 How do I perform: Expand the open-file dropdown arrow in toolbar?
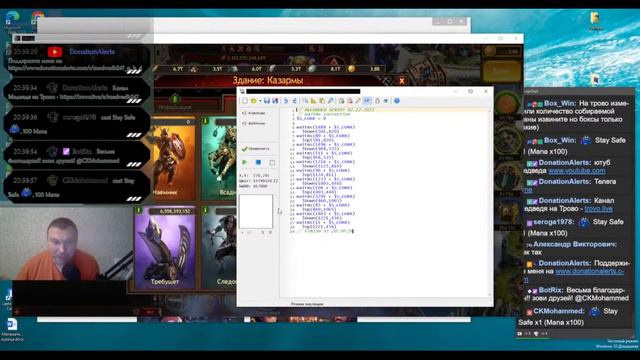pyautogui.click(x=260, y=101)
